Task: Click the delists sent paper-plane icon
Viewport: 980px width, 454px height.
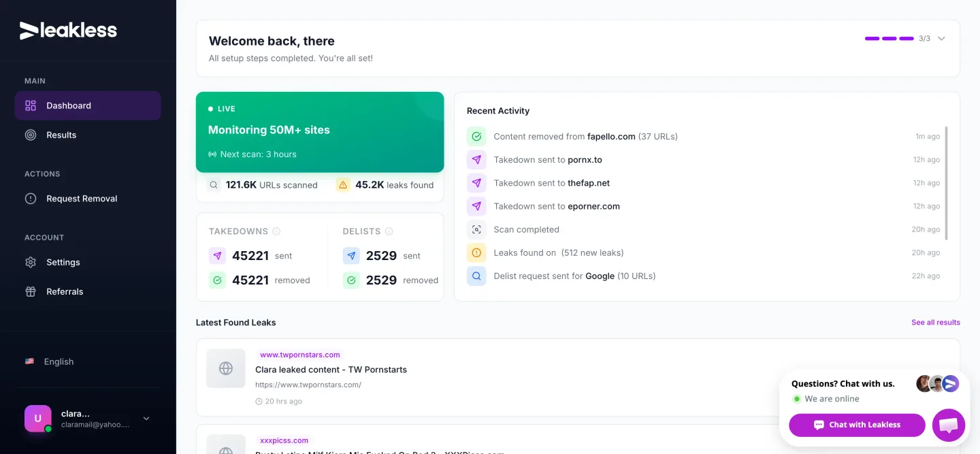Action: pyautogui.click(x=351, y=256)
